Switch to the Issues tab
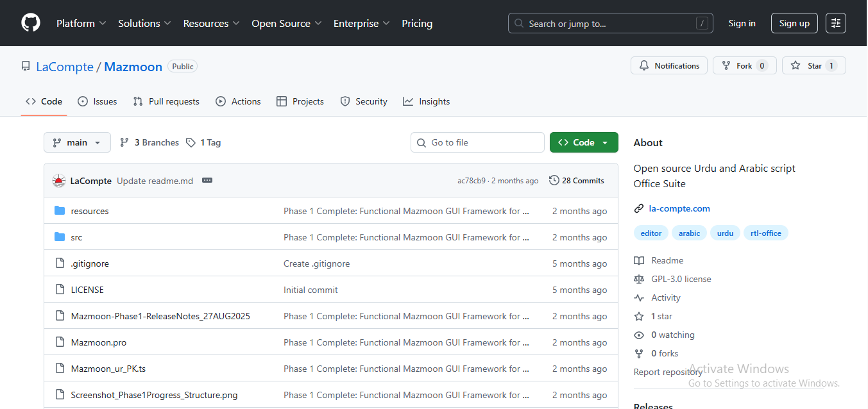The height and width of the screenshot is (409, 868). (x=98, y=101)
